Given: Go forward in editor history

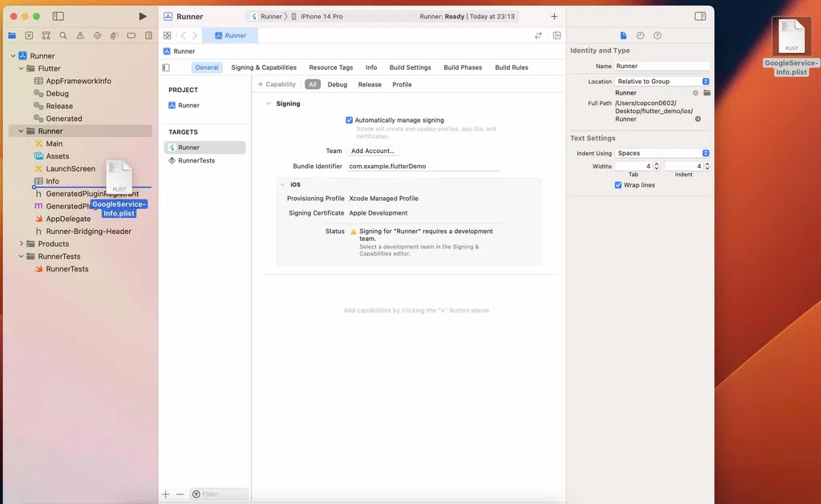Looking at the screenshot, I should tap(195, 35).
